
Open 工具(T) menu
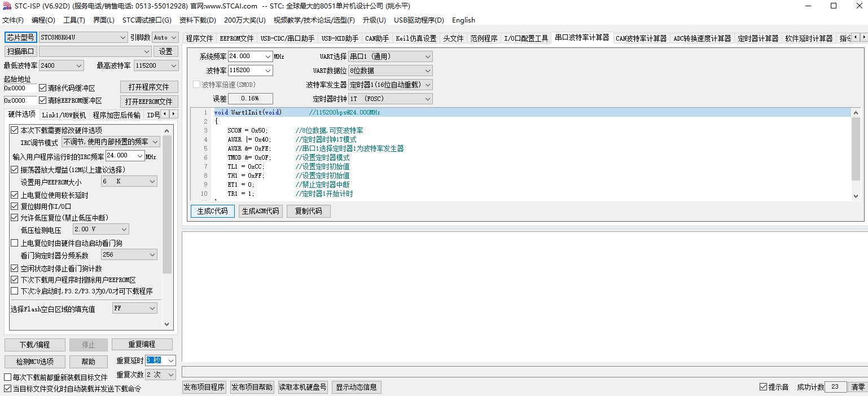pyautogui.click(x=74, y=20)
